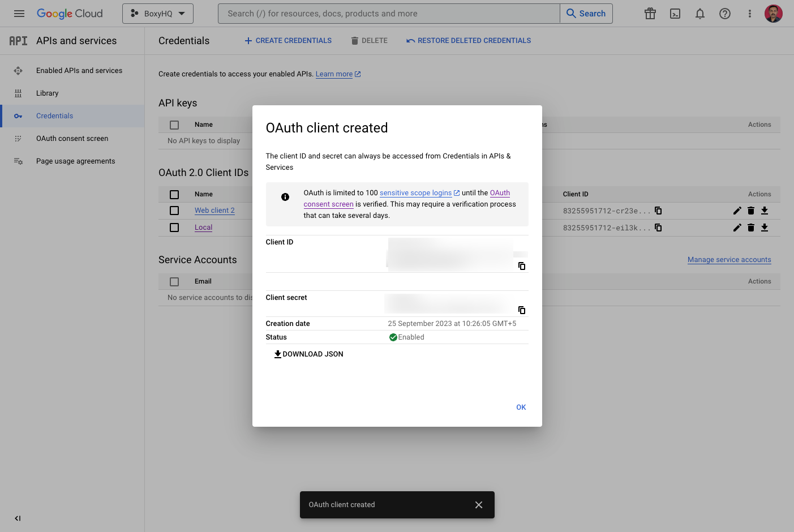Copy the Local client's Client ID
The height and width of the screenshot is (532, 794).
click(658, 228)
